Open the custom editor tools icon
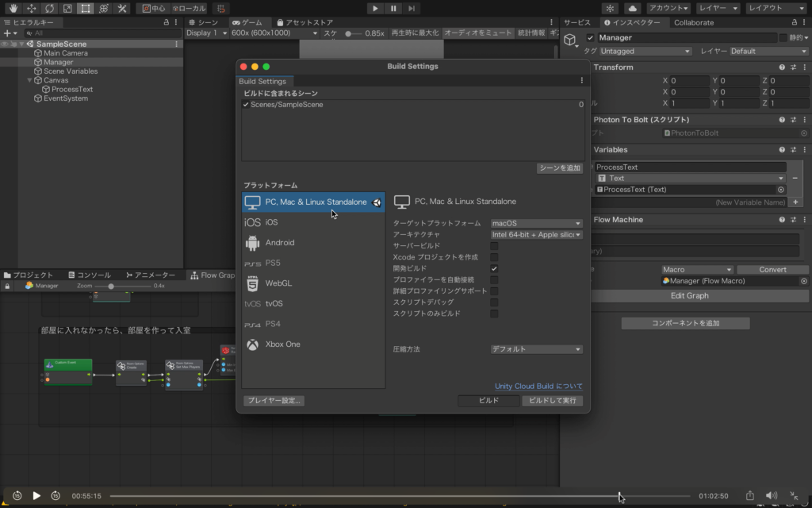This screenshot has width=812, height=508. tap(122, 8)
